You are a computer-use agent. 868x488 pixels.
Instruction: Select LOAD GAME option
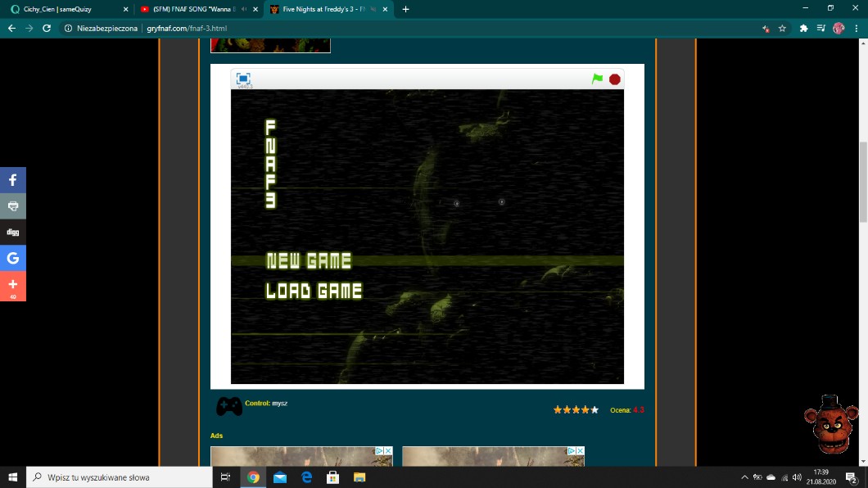[314, 291]
